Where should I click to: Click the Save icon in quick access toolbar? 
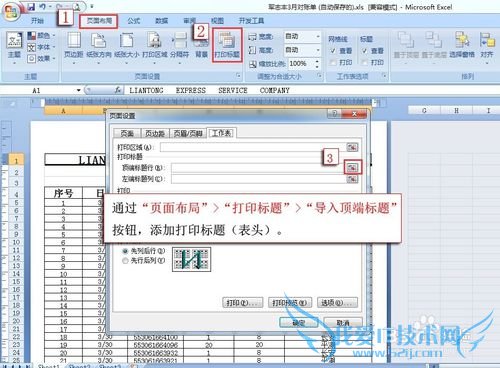pos(31,7)
